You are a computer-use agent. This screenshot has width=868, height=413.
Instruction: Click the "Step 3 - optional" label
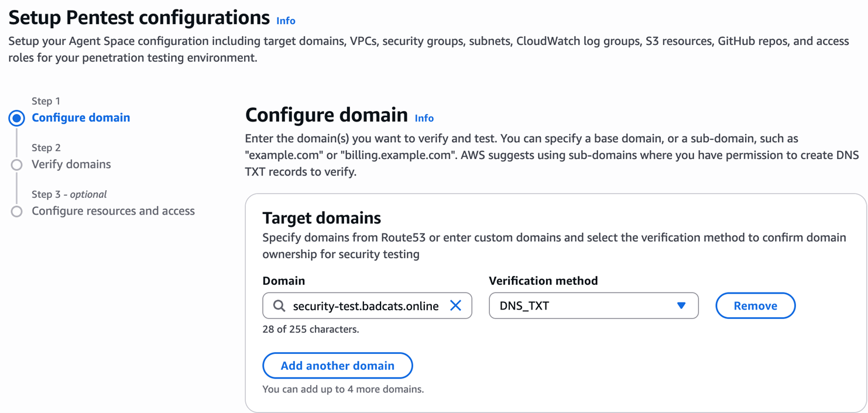click(x=69, y=194)
